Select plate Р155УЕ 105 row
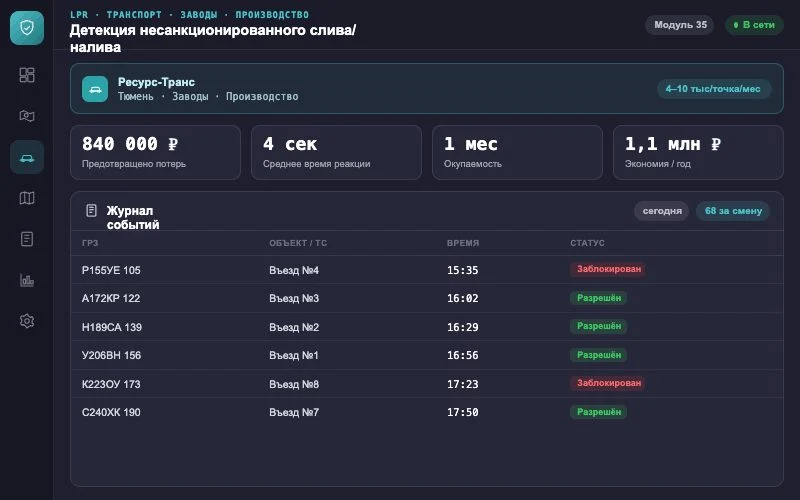This screenshot has height=500, width=800. pyautogui.click(x=427, y=269)
